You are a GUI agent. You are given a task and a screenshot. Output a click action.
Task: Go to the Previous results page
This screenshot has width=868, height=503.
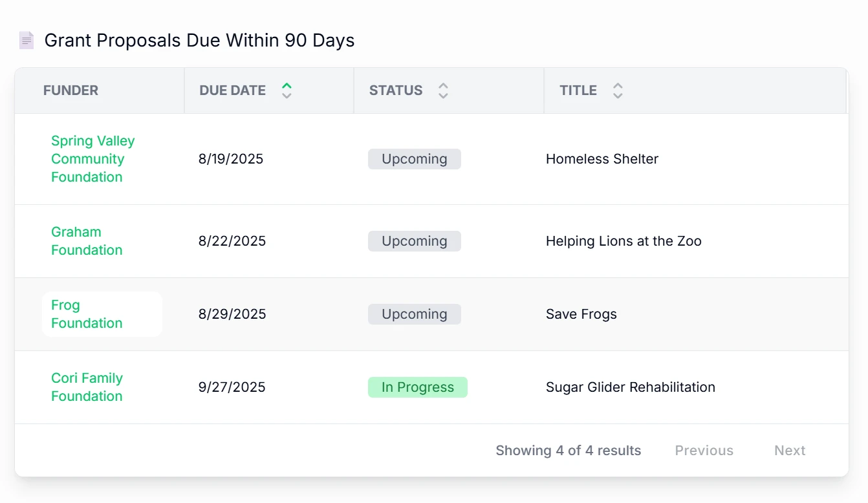704,451
